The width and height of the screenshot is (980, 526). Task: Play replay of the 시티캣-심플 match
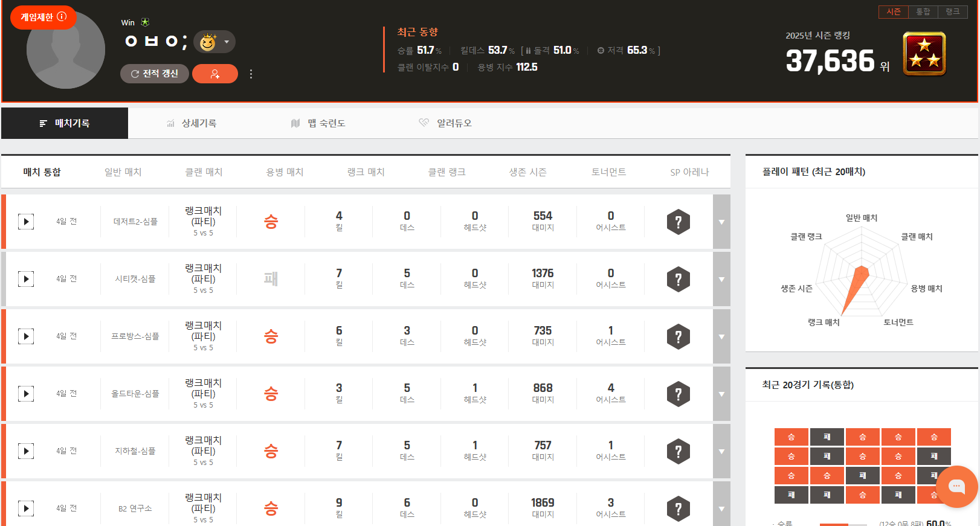click(26, 279)
